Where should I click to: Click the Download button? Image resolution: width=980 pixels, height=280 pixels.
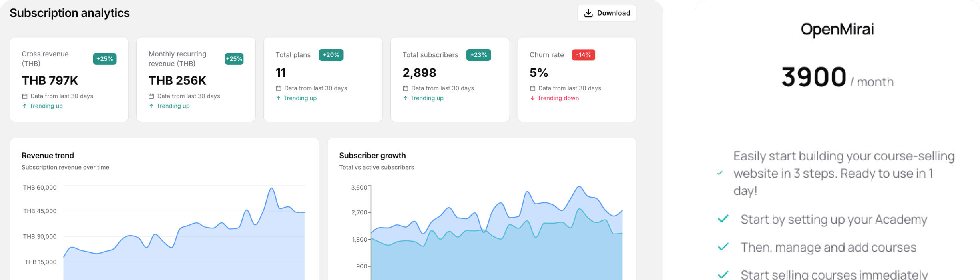coord(607,13)
